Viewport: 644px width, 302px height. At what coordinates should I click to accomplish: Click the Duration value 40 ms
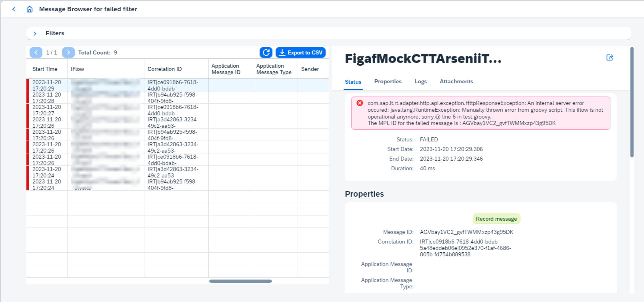tap(428, 168)
